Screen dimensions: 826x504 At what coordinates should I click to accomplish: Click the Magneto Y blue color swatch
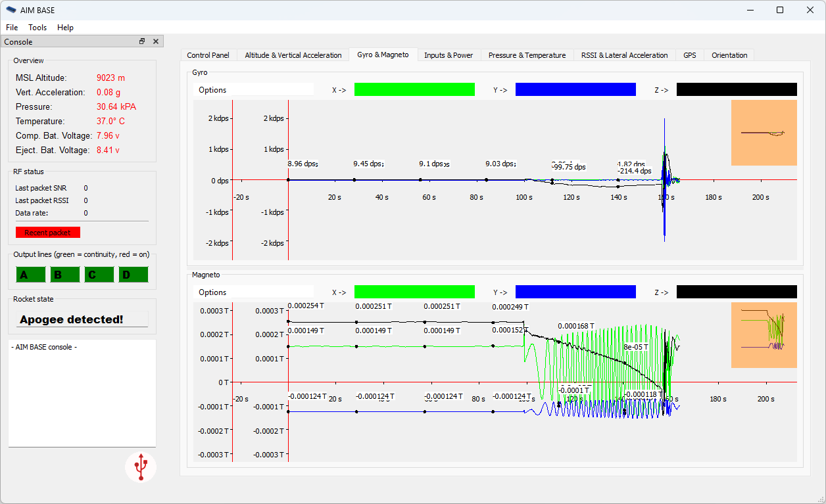575,292
